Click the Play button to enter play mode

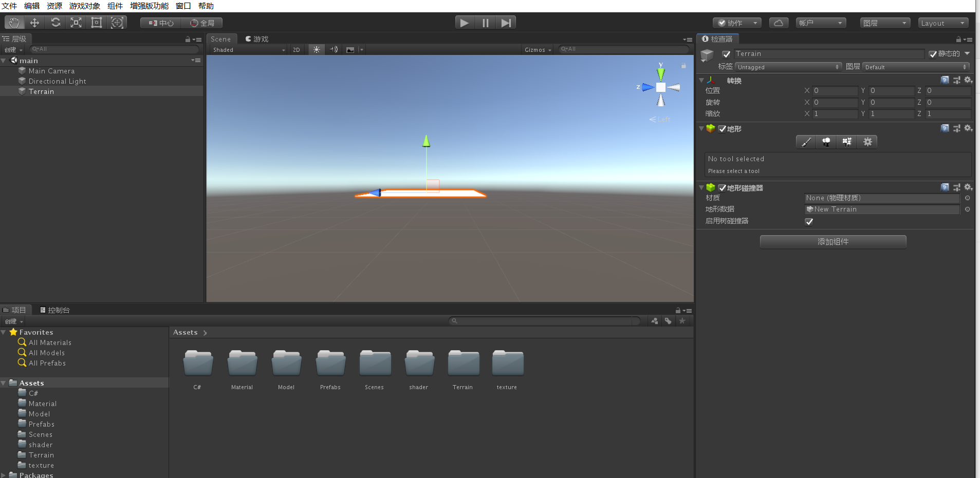point(464,22)
